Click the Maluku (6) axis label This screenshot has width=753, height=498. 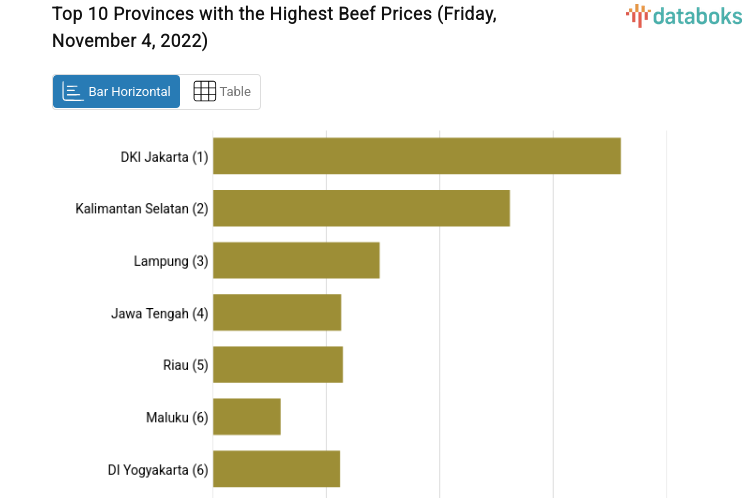177,417
